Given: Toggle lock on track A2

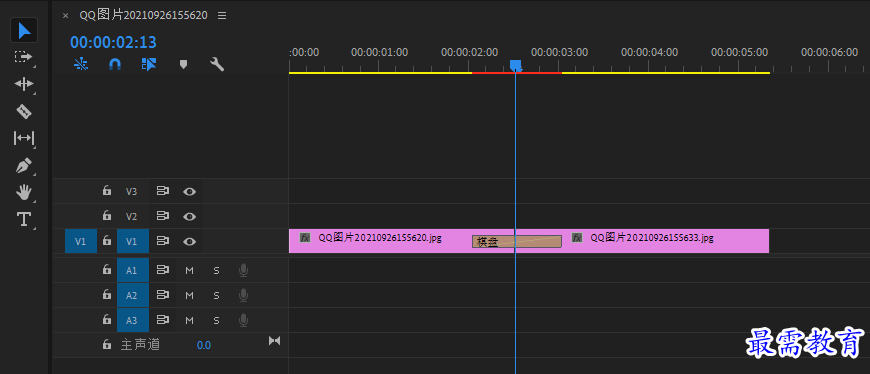Looking at the screenshot, I should point(107,295).
